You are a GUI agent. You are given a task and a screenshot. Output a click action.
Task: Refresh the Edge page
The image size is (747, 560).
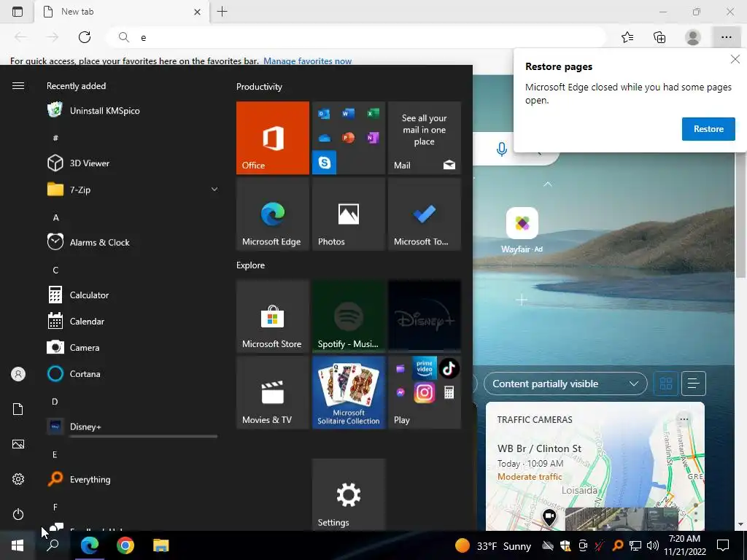point(85,37)
